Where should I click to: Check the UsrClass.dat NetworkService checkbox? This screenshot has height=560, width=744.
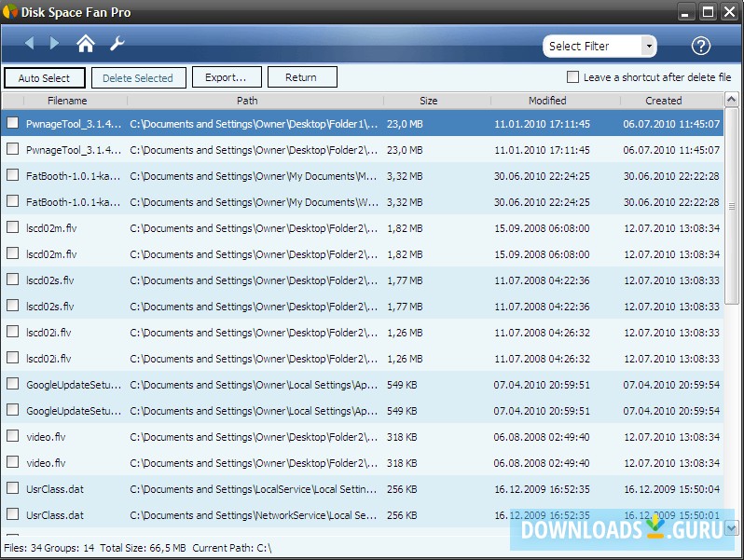pyautogui.click(x=13, y=514)
